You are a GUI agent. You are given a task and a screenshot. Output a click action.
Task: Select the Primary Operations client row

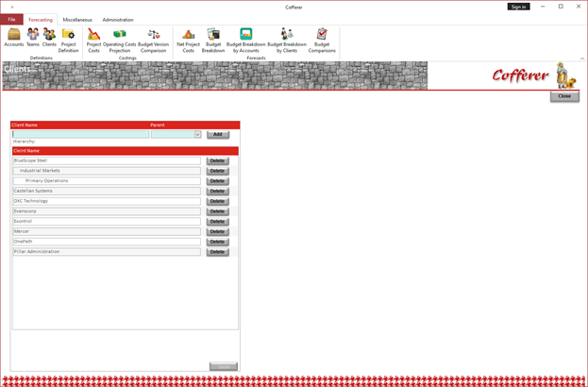tap(107, 180)
